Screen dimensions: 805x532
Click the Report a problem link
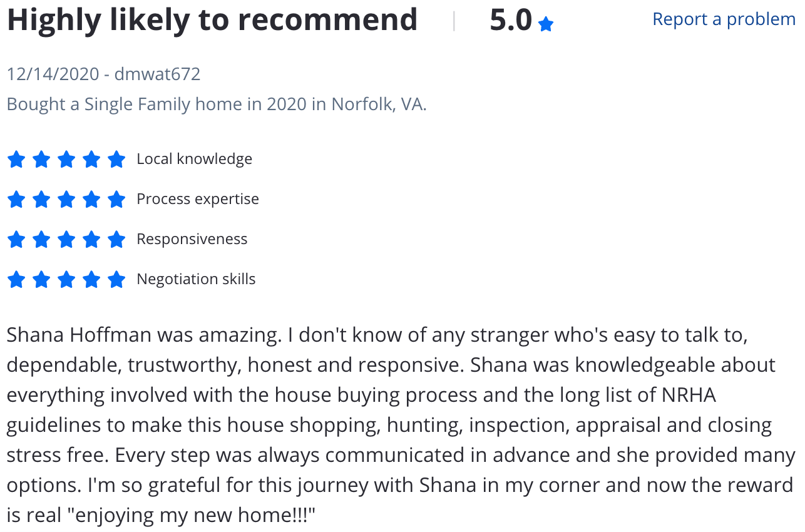(x=724, y=19)
